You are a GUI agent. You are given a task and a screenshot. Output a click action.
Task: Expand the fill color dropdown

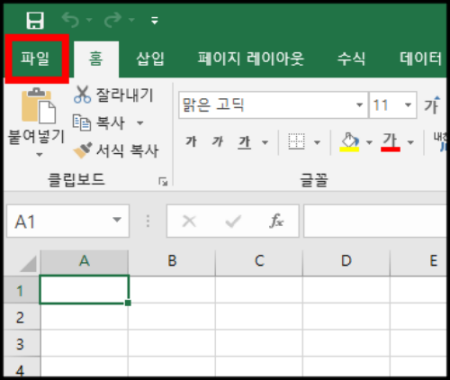coord(369,143)
